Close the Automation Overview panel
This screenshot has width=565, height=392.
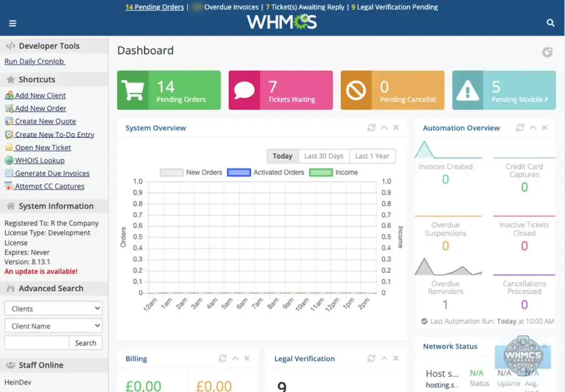pyautogui.click(x=545, y=128)
